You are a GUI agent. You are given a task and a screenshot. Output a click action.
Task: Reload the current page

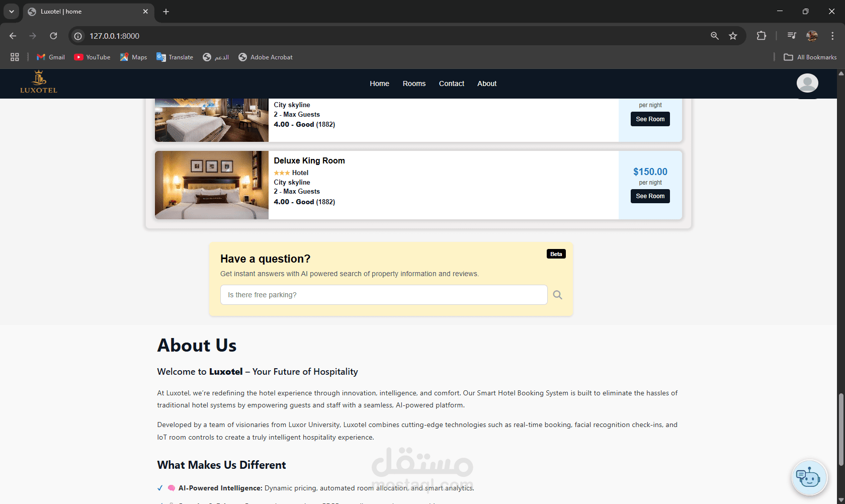53,36
